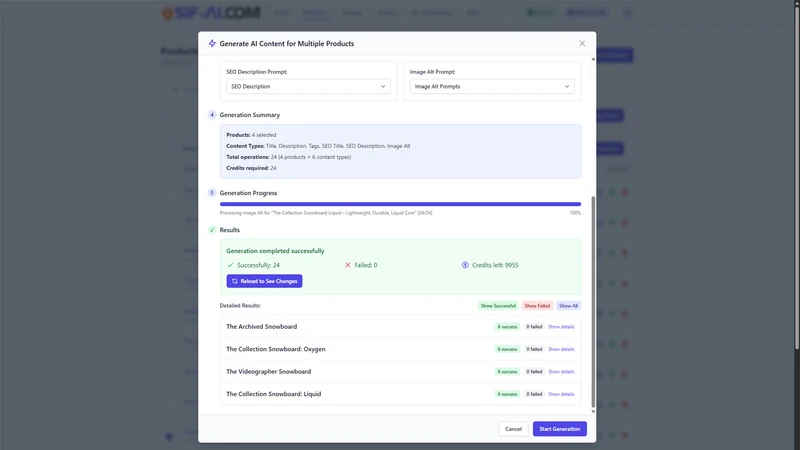The width and height of the screenshot is (800, 450).
Task: Click the Show Failed filter
Action: (x=537, y=306)
